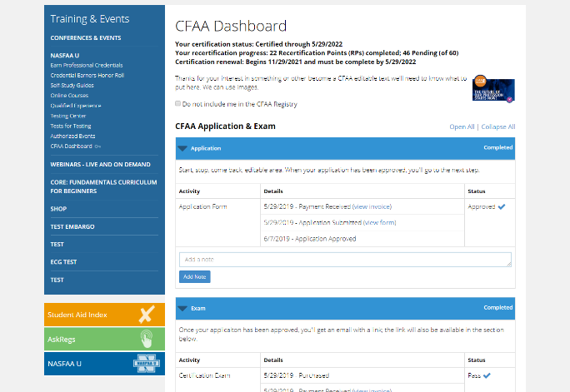Open the ECG Test menu item

click(x=63, y=261)
